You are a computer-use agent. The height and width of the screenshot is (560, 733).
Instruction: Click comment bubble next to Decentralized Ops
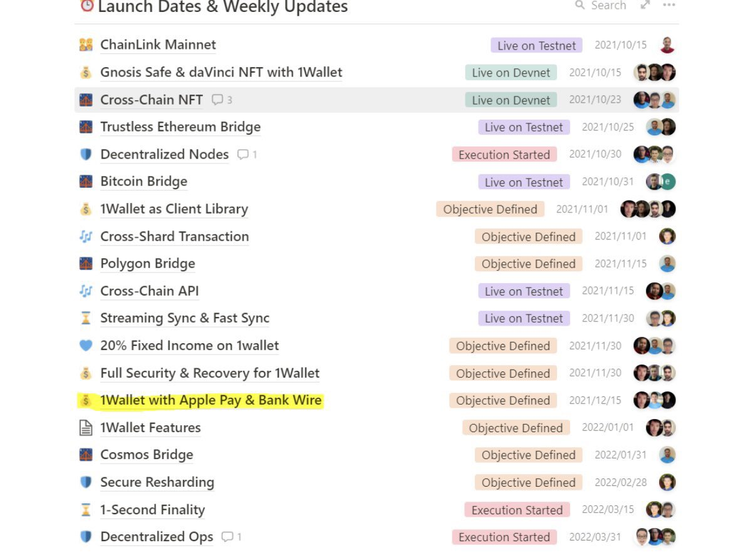[x=227, y=537]
